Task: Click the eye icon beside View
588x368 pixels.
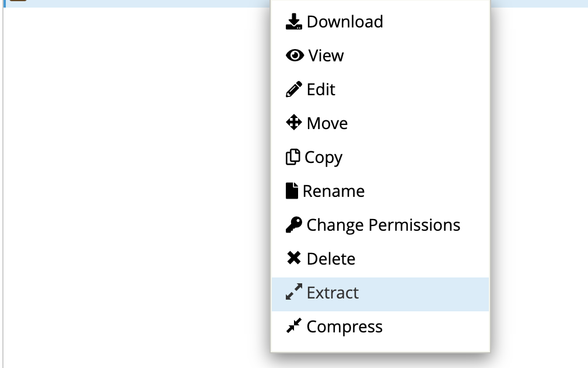Action: (295, 55)
